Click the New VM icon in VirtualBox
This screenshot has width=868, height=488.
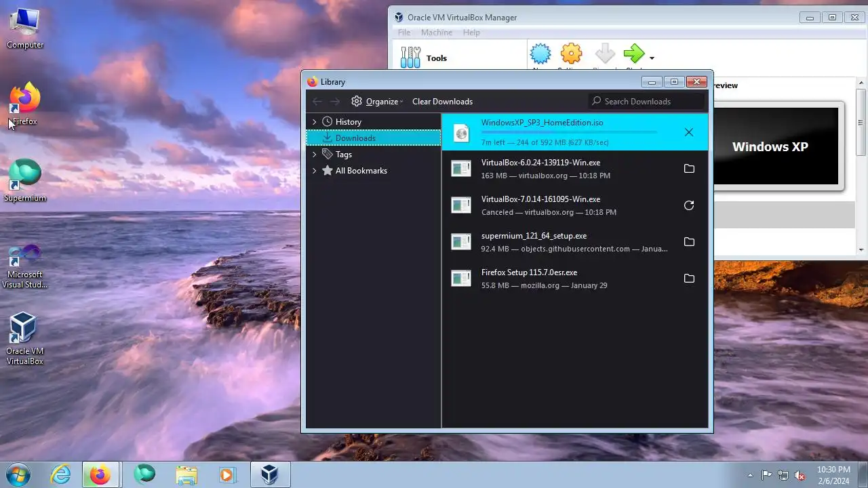coord(540,55)
